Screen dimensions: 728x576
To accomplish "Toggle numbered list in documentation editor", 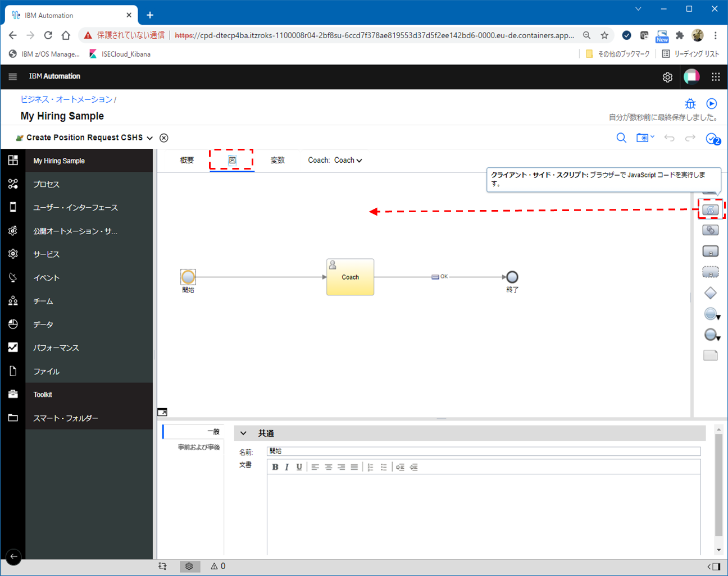I will [x=370, y=467].
